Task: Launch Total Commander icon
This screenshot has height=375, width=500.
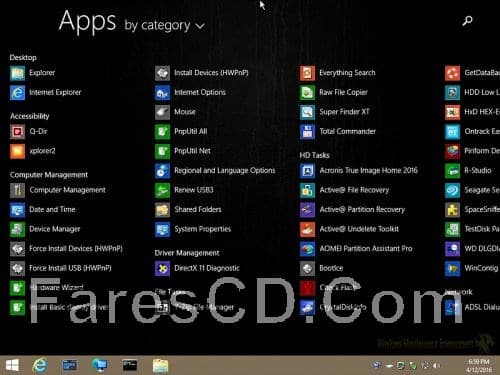Action: tap(307, 132)
